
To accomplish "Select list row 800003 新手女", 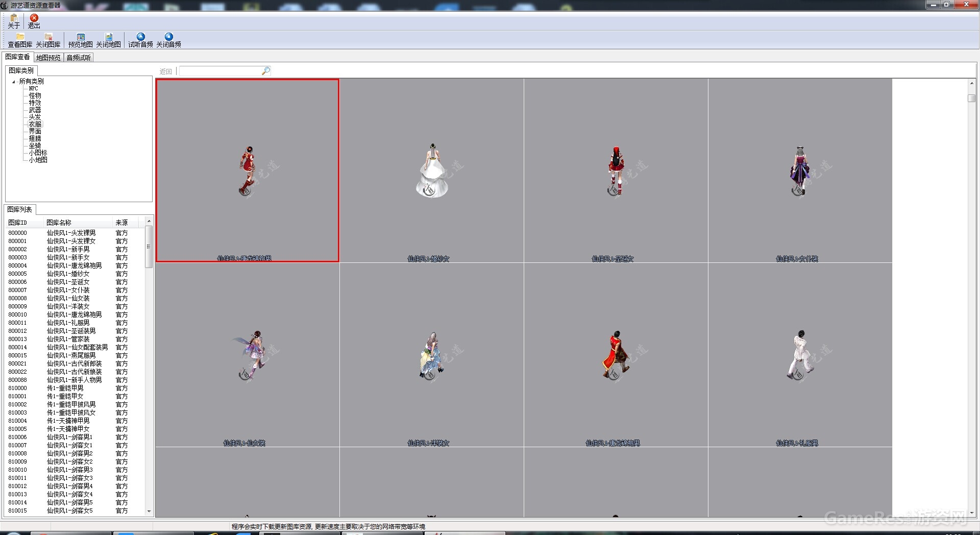I will point(75,257).
